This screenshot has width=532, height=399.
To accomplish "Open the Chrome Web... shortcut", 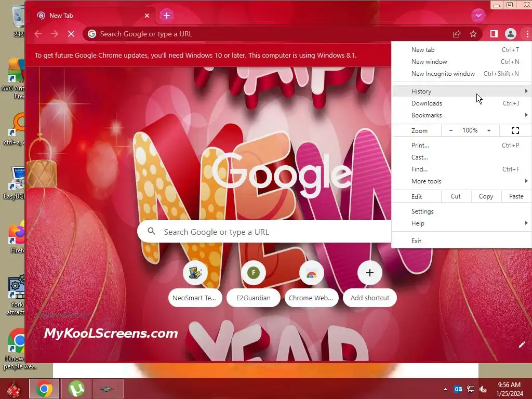I will 311,284.
